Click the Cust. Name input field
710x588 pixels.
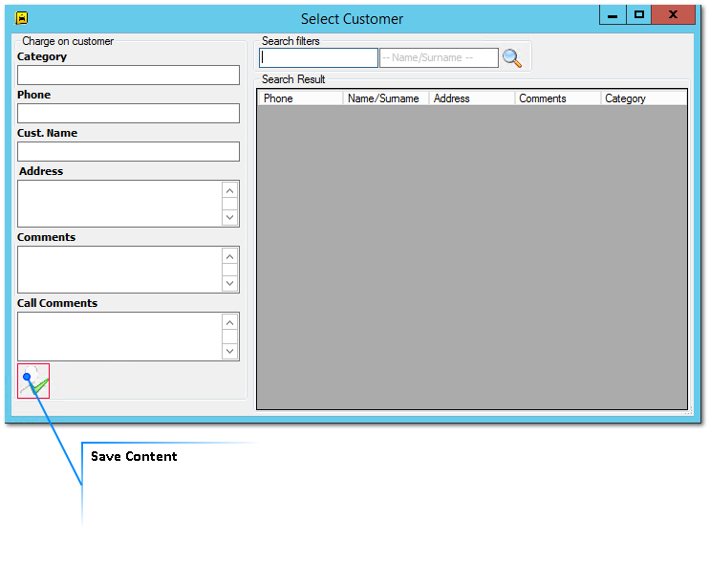coord(128,151)
